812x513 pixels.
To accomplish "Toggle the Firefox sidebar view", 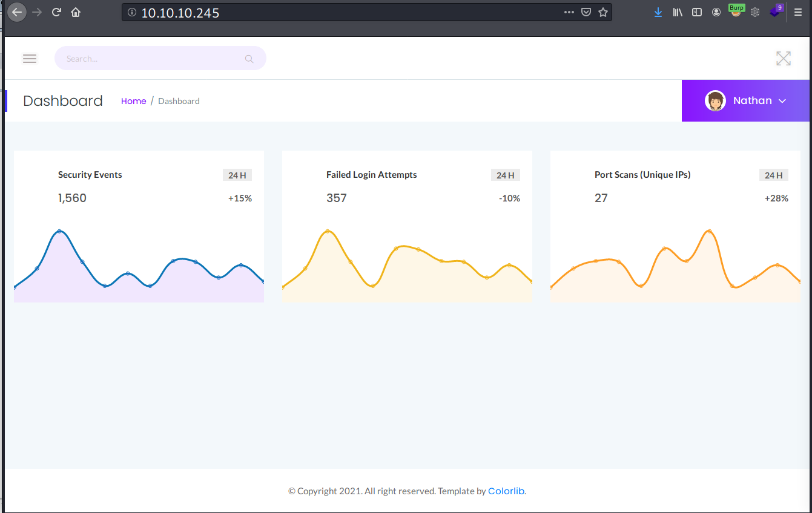I will [x=697, y=12].
